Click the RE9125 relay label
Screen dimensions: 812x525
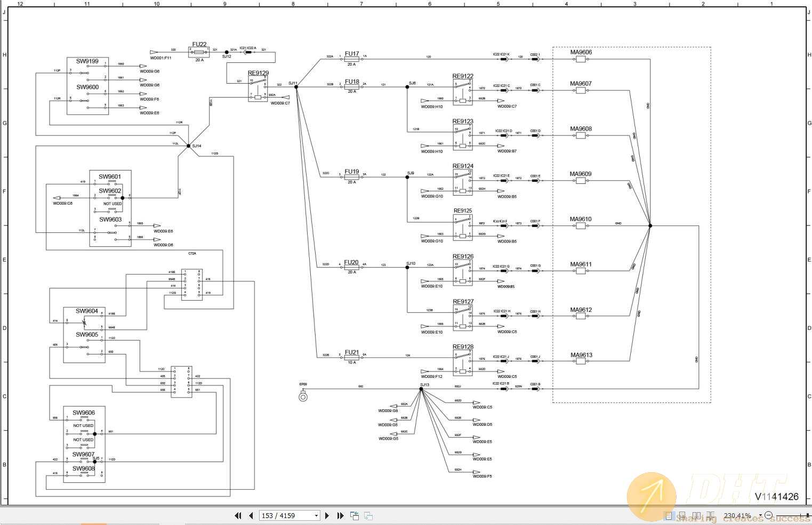[x=463, y=211]
